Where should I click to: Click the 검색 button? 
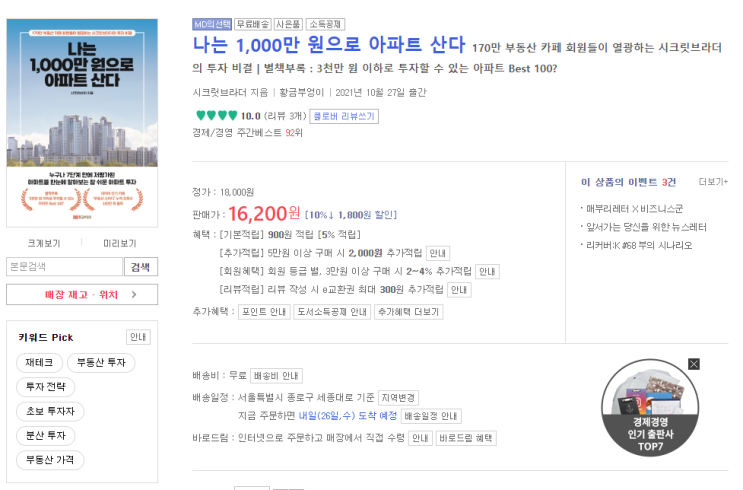pyautogui.click(x=140, y=267)
